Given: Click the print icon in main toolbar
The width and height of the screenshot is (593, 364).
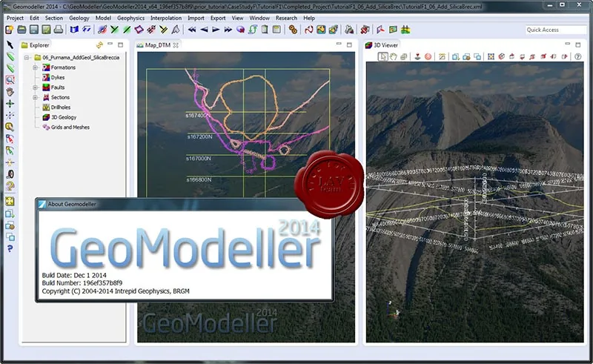Looking at the screenshot, I should click(x=58, y=30).
